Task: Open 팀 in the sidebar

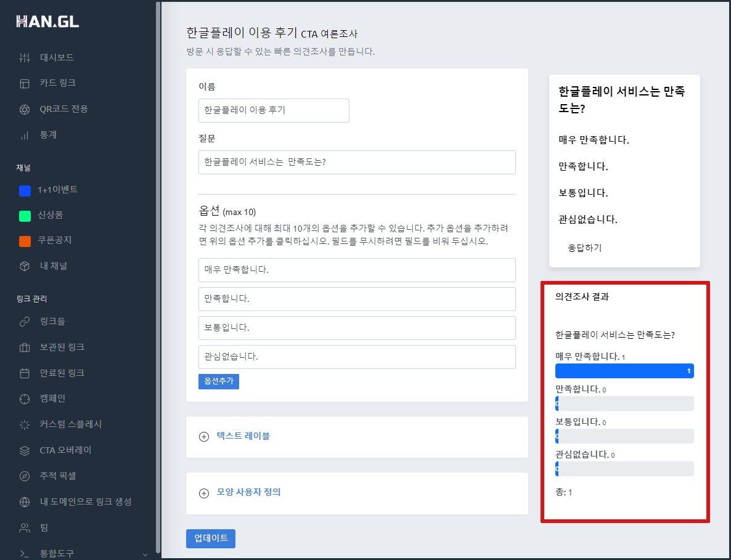Action: [44, 527]
